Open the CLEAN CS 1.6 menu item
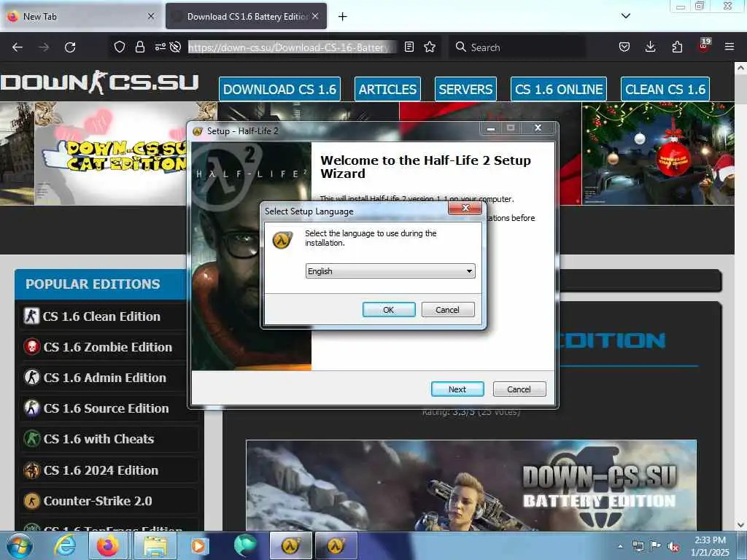This screenshot has width=747, height=560. coord(665,89)
